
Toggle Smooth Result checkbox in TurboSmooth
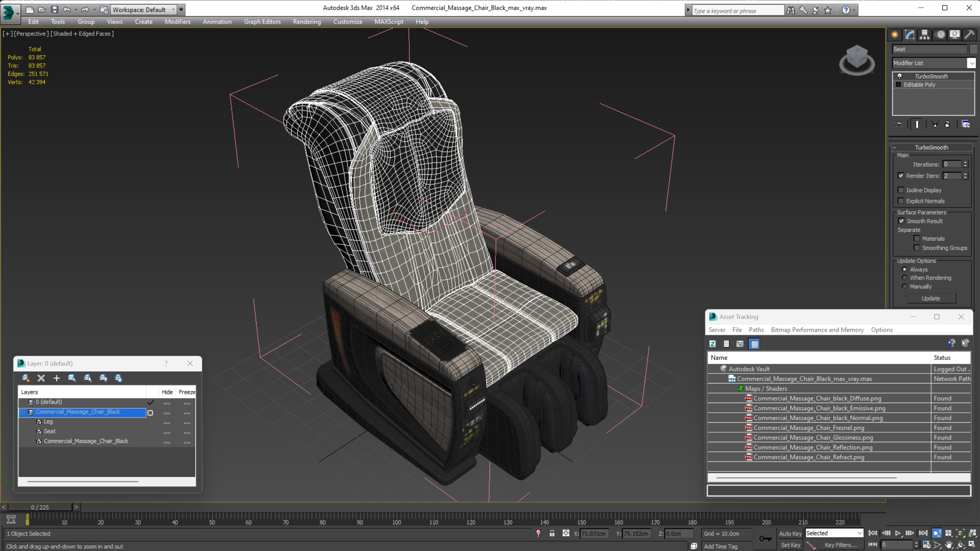point(901,221)
